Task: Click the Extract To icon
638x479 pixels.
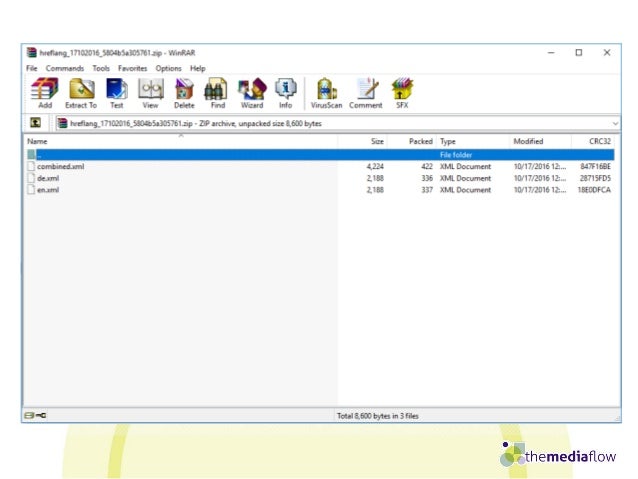Action: pos(81,93)
